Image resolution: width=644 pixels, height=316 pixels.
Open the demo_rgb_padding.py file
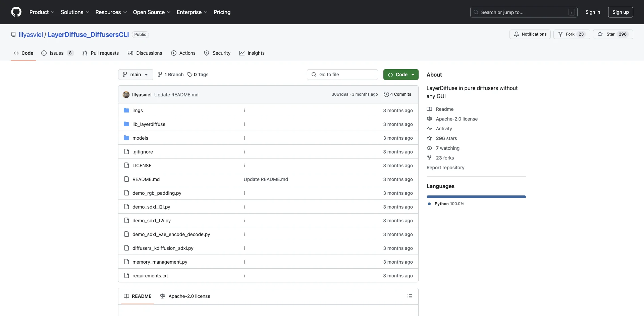pyautogui.click(x=157, y=193)
